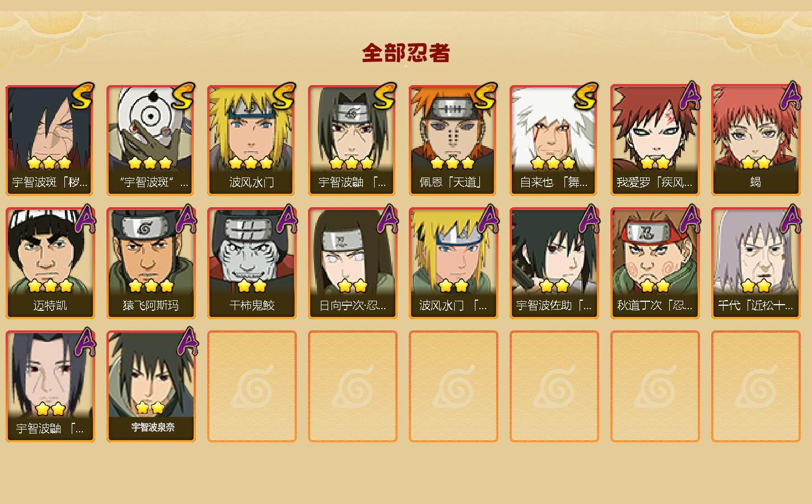Choose the S-rank 波风水门 card
The height and width of the screenshot is (504, 812).
[252, 140]
